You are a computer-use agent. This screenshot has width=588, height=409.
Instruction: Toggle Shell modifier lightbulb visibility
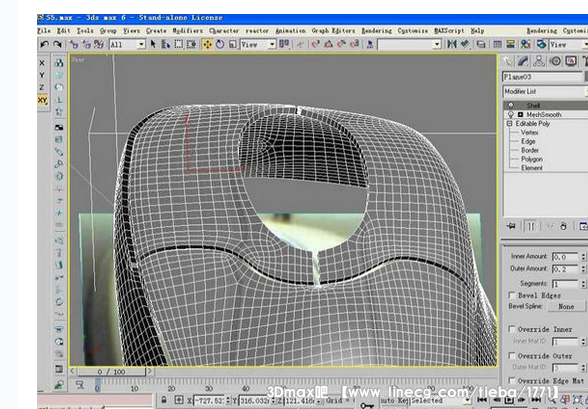click(510, 106)
